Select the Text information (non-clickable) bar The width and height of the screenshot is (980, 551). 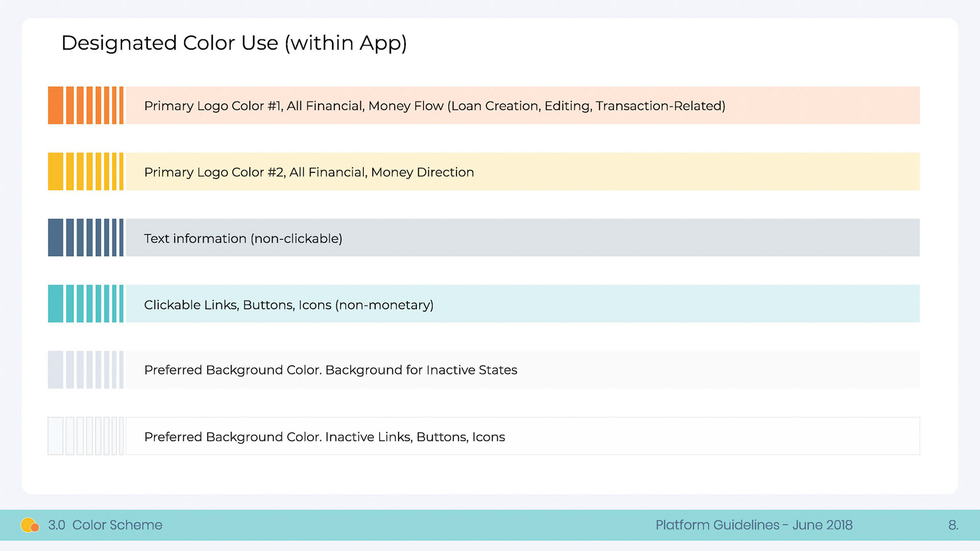tap(523, 237)
